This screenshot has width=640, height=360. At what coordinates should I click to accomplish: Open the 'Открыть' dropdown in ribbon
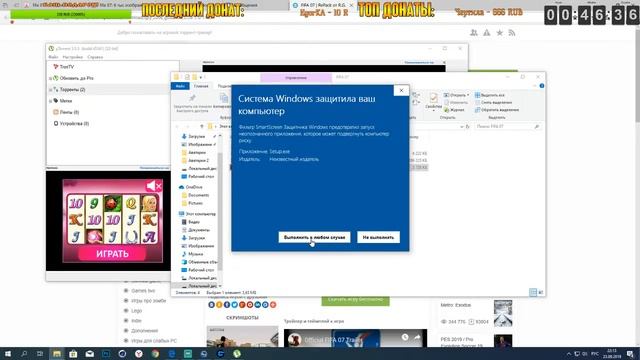[456, 95]
